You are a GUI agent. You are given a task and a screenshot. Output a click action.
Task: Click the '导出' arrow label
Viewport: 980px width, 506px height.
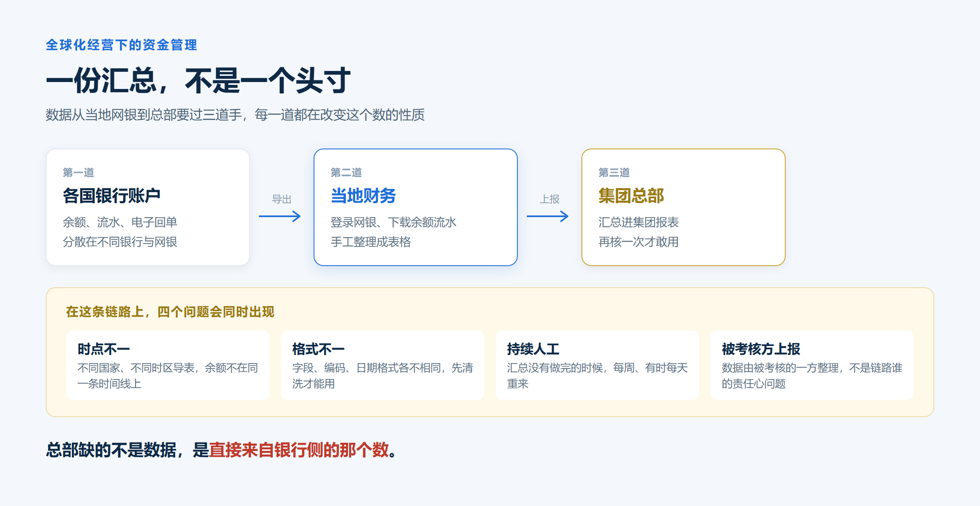(282, 199)
